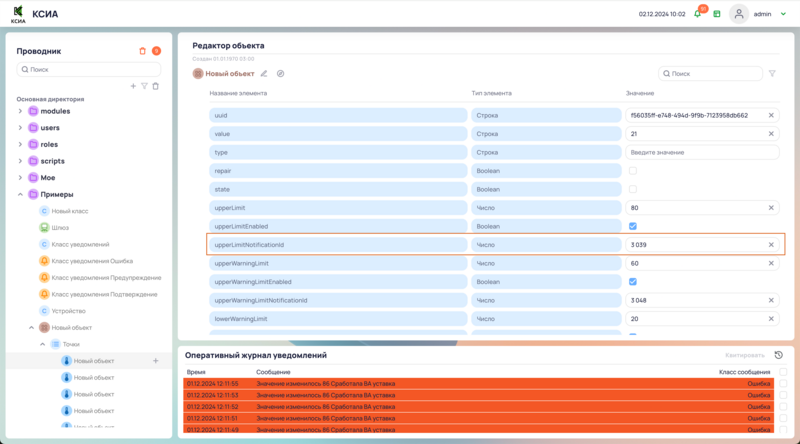The width and height of the screenshot is (800, 444).
Task: Click the Квитировать button
Action: tap(745, 355)
